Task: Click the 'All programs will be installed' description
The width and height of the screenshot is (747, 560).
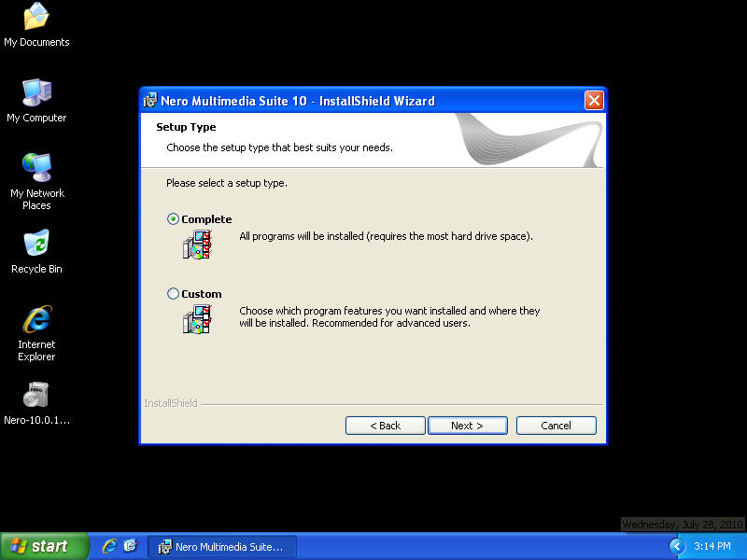Action: coord(386,236)
